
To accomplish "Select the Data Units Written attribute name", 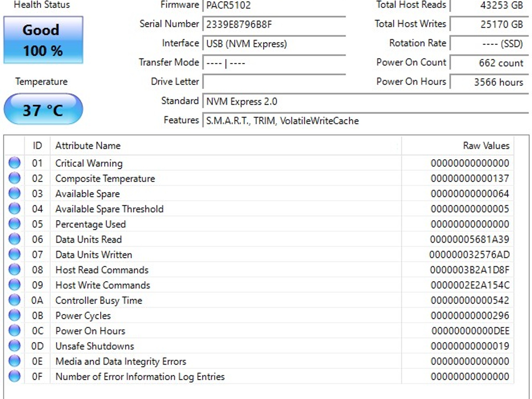I will pos(94,255).
